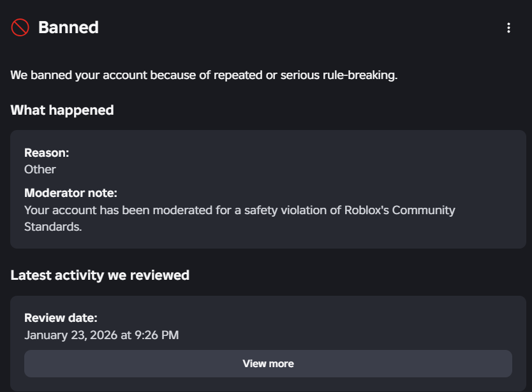The image size is (532, 392).
Task: Click the View more button
Action: tap(268, 363)
